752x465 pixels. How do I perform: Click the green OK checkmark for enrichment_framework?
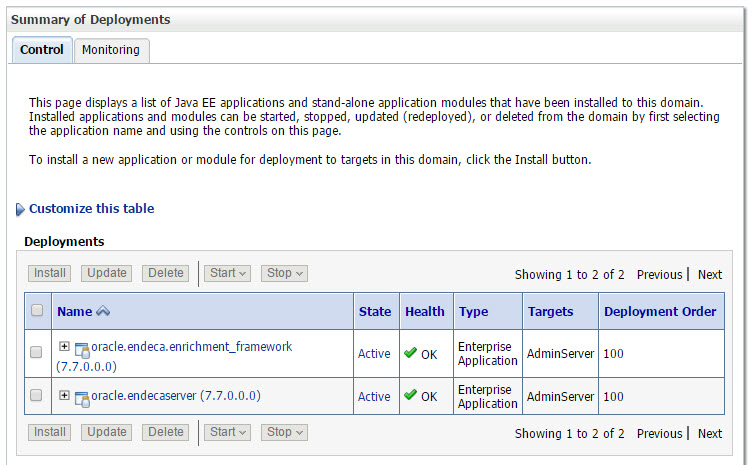click(x=410, y=353)
